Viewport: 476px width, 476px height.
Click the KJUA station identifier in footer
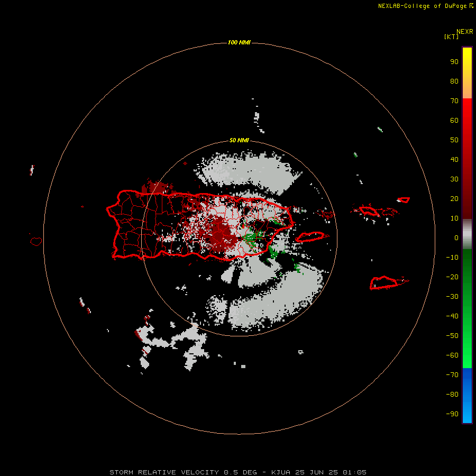tap(282, 472)
